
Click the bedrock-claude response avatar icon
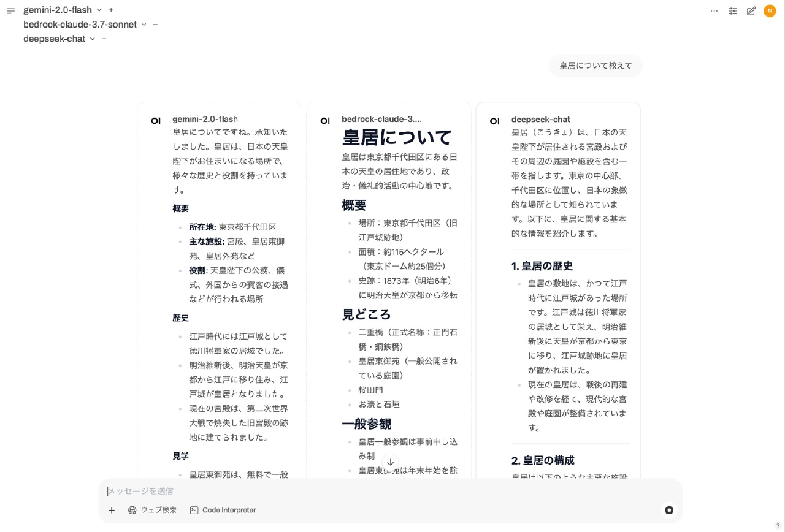pyautogui.click(x=325, y=121)
